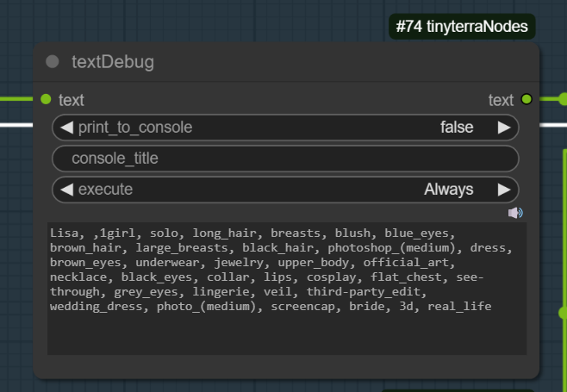
Task: Collapse the textDebug node using gray dot
Action: click(x=52, y=62)
